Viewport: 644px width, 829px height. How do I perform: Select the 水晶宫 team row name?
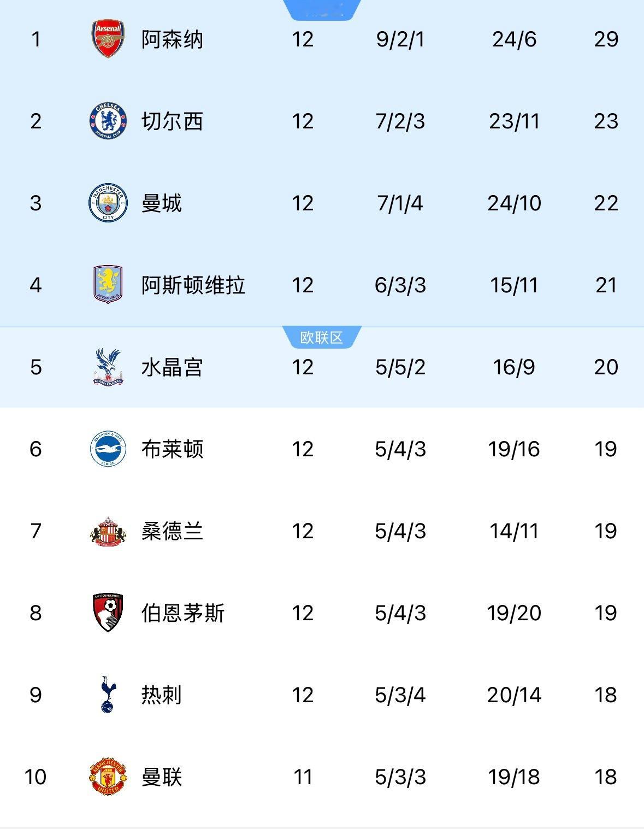(x=172, y=367)
